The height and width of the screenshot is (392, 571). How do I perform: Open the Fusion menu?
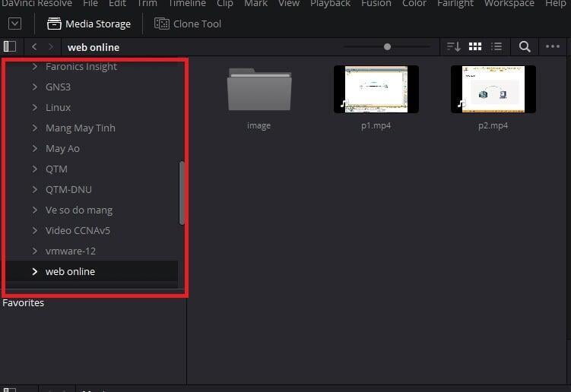point(376,4)
